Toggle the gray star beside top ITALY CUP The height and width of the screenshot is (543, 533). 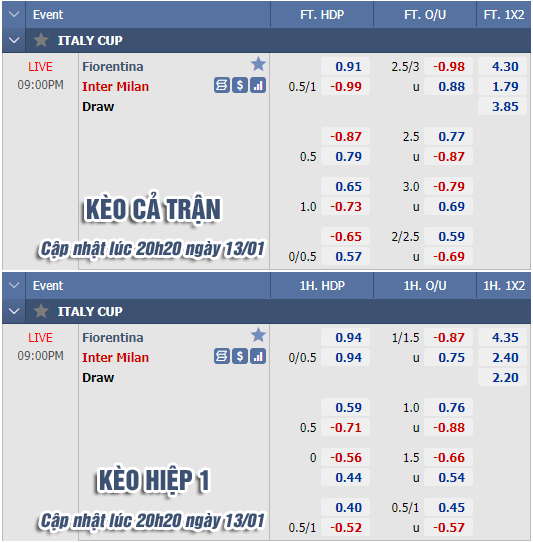click(x=41, y=40)
